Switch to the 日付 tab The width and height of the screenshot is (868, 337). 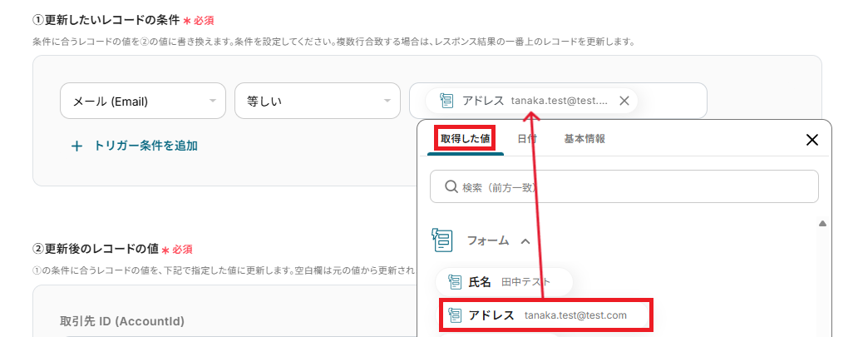coord(527,139)
